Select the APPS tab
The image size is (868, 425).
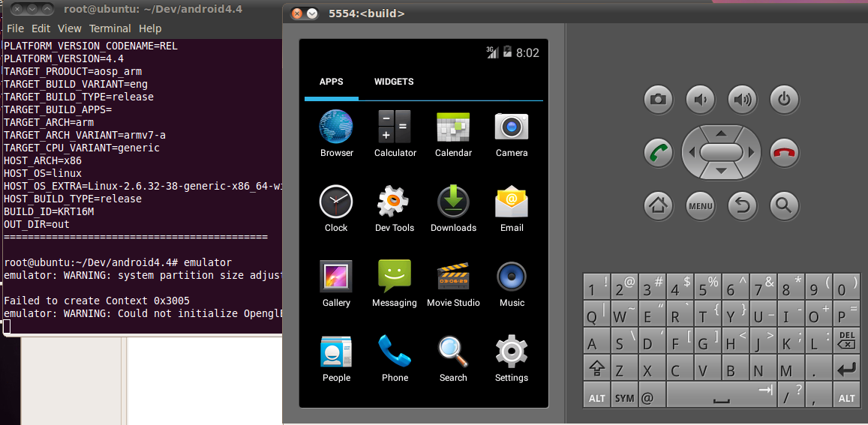pos(331,82)
